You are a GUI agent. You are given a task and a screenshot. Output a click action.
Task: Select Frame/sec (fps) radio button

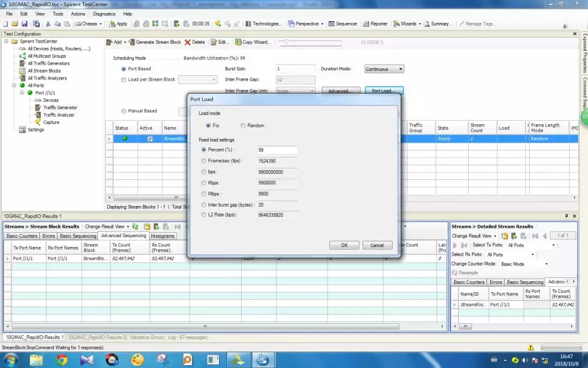(204, 161)
